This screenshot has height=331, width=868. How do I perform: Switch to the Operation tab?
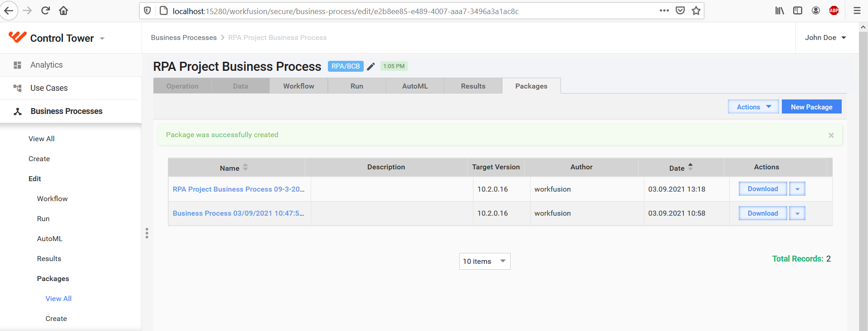(182, 86)
